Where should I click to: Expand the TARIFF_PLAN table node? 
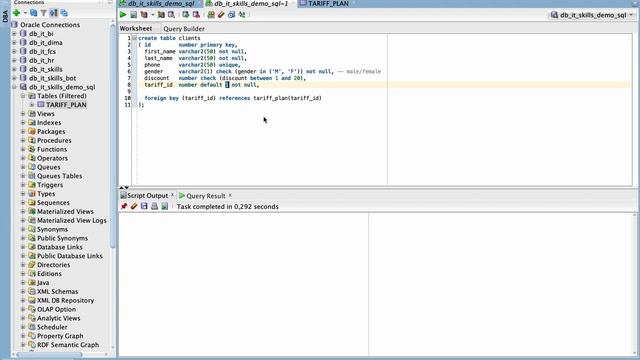click(32, 105)
